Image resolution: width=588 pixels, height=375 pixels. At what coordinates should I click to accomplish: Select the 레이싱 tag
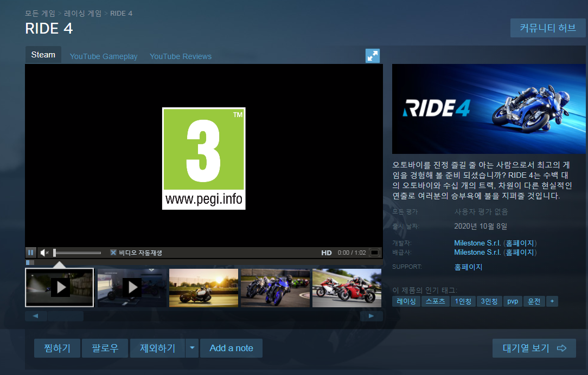click(x=406, y=301)
